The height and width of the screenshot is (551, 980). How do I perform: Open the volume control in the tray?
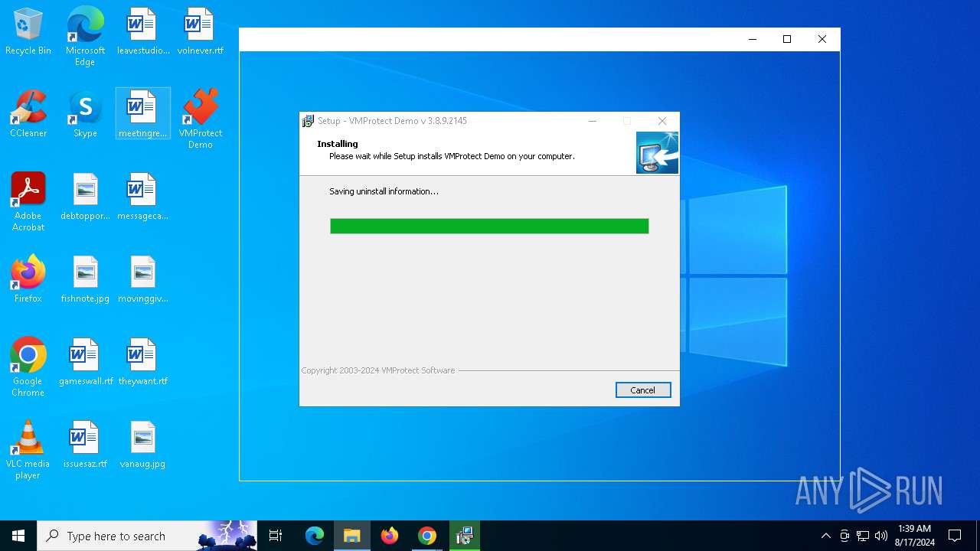(x=881, y=536)
